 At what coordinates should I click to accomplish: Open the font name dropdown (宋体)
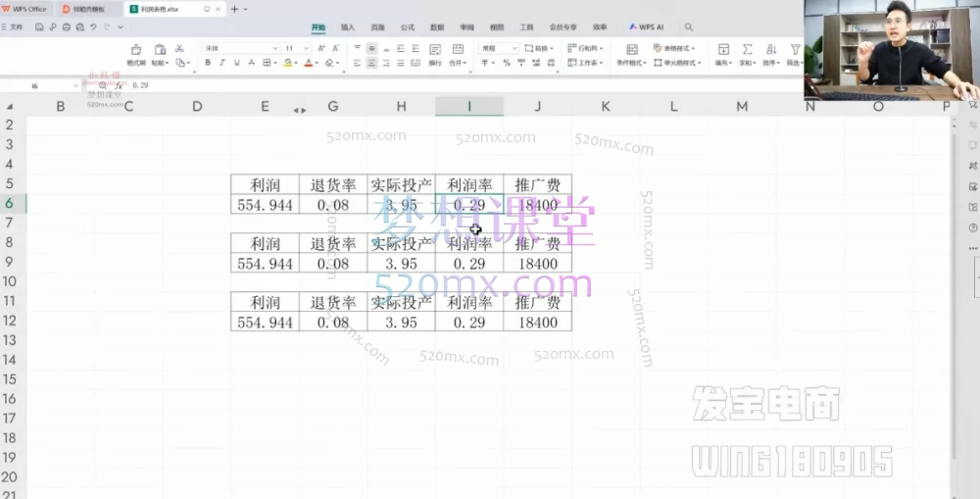coord(240,48)
